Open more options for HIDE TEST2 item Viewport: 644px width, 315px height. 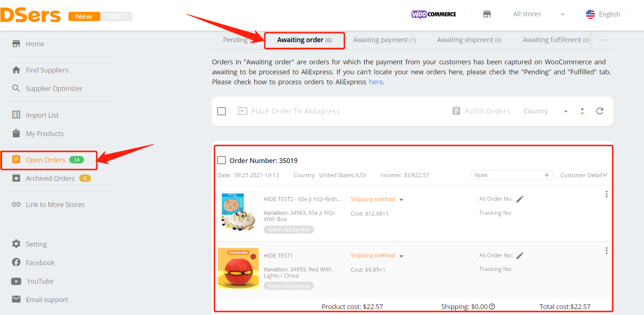[x=606, y=194]
